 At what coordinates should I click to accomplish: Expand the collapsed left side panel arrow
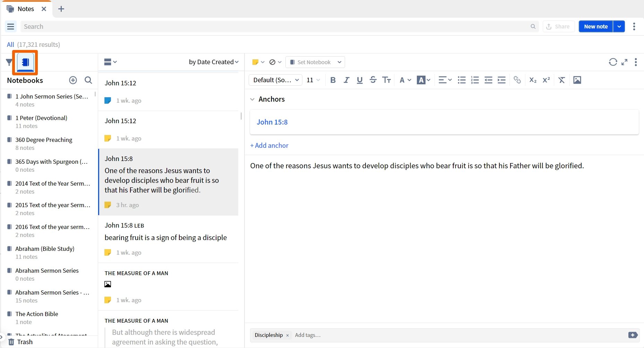pyautogui.click(x=1, y=337)
